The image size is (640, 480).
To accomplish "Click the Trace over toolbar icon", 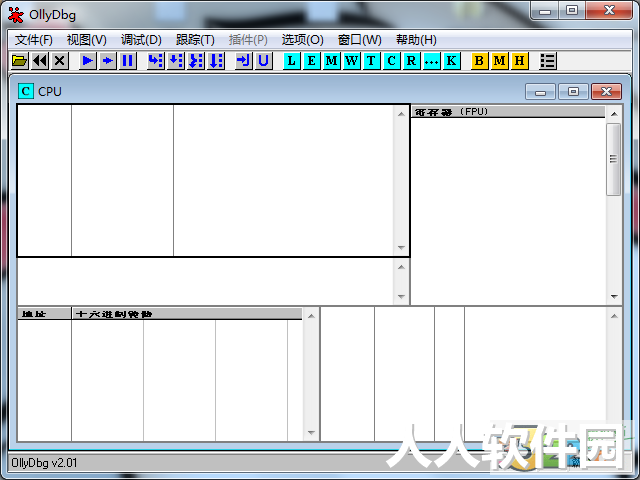I will click(x=216, y=61).
